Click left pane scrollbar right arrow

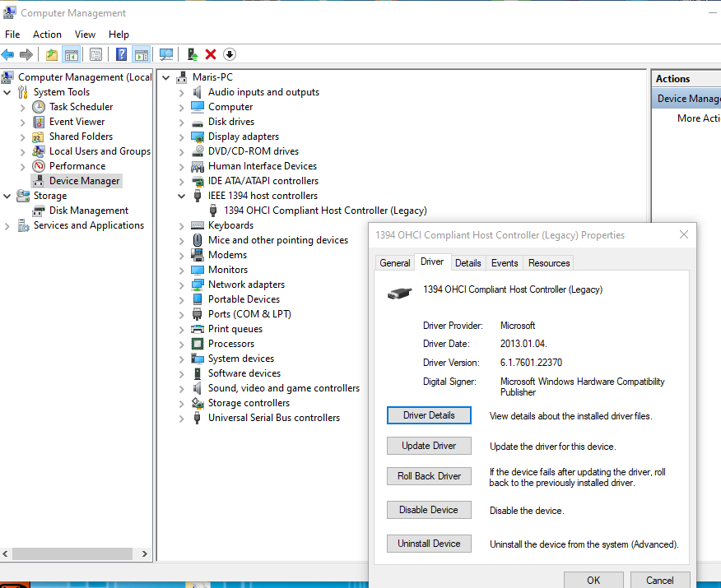[144, 554]
